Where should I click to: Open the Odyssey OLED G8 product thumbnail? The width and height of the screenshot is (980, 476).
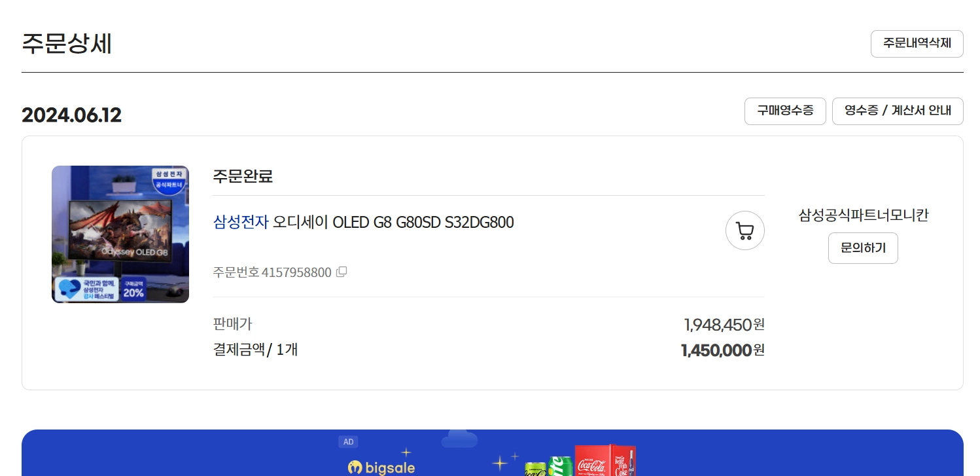coord(120,234)
